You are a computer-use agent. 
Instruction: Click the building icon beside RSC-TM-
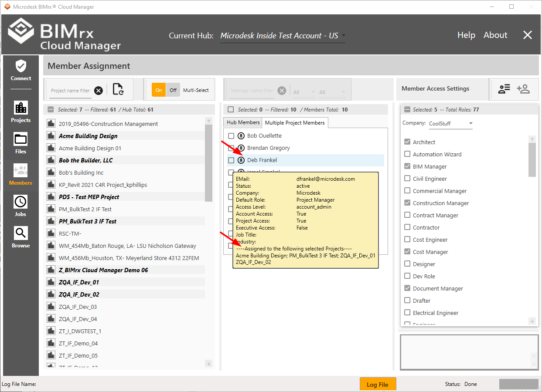coord(51,233)
